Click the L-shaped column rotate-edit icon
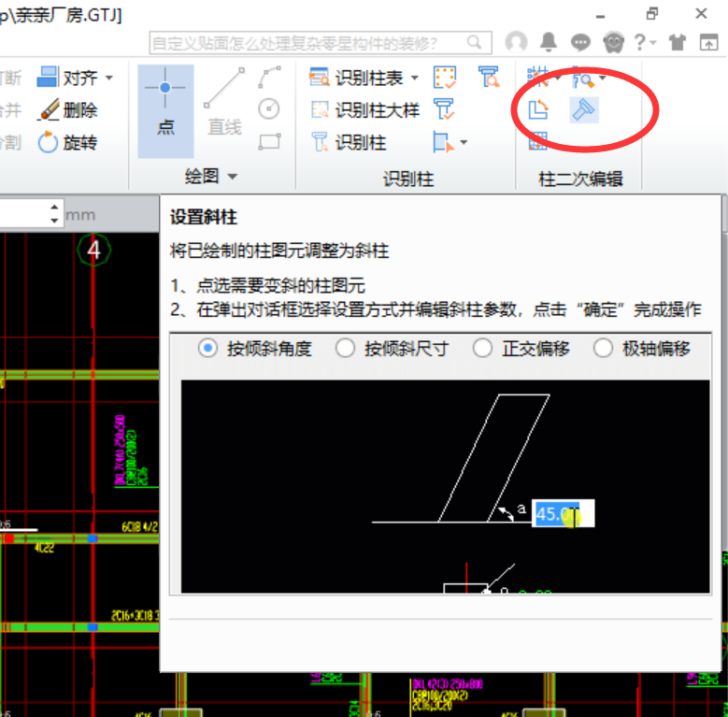The image size is (728, 717). (x=538, y=110)
